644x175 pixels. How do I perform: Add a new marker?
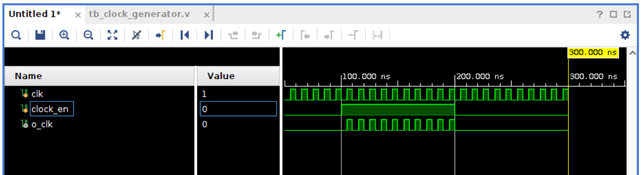281,35
